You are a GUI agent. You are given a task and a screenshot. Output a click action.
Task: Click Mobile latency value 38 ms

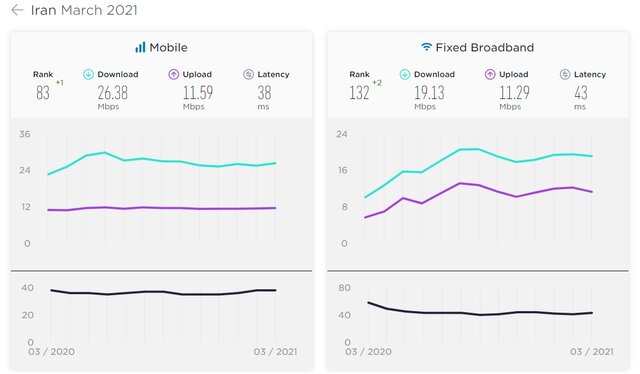[x=264, y=97]
